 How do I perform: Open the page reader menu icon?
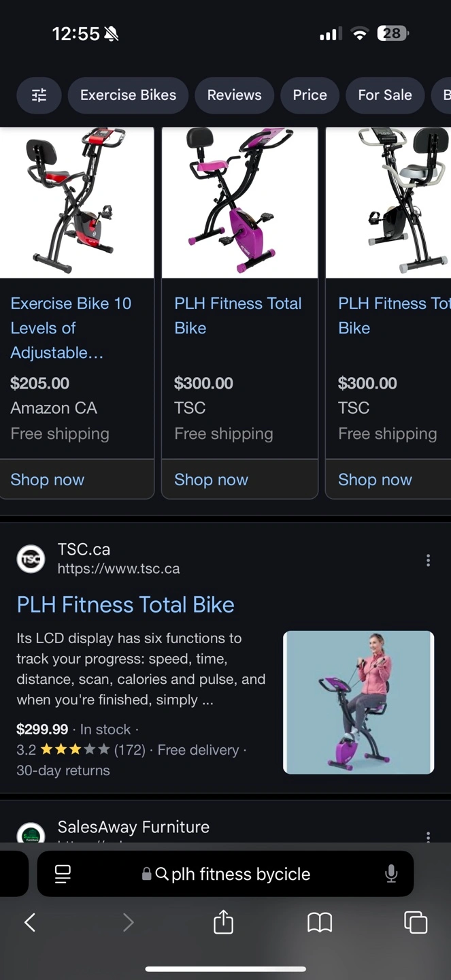pos(63,874)
